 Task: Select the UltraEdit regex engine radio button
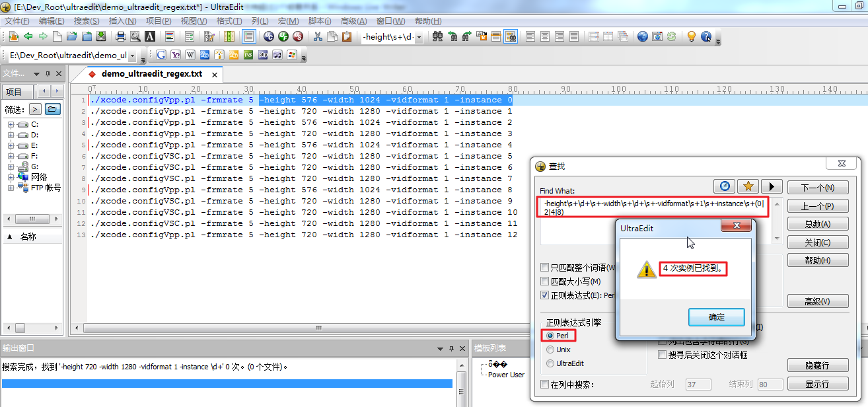[x=550, y=363]
